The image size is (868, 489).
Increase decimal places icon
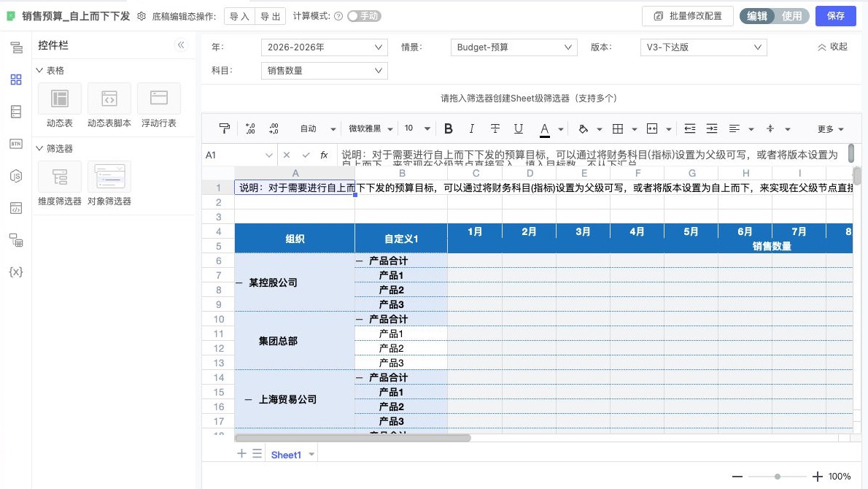point(250,128)
